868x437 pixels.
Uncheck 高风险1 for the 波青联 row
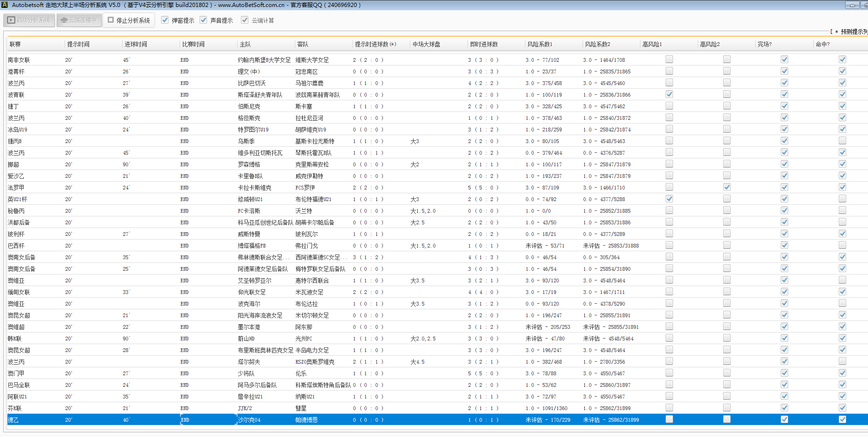coord(669,94)
